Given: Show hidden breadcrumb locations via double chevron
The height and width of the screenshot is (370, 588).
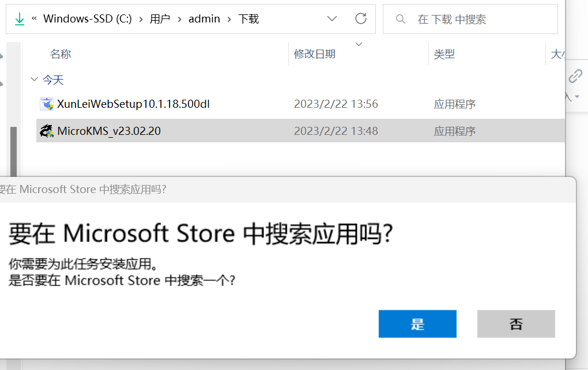Looking at the screenshot, I should click(x=34, y=18).
